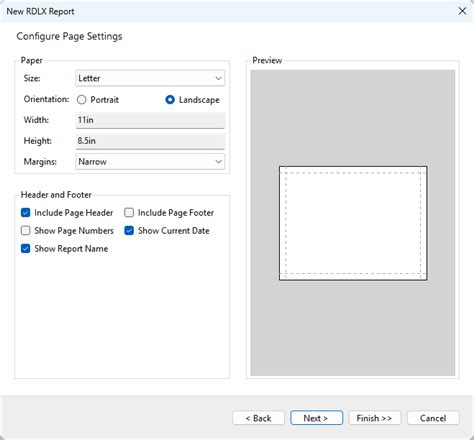Viewport: 474px width, 440px height.
Task: Complete the wizard with Finish
Action: point(375,418)
